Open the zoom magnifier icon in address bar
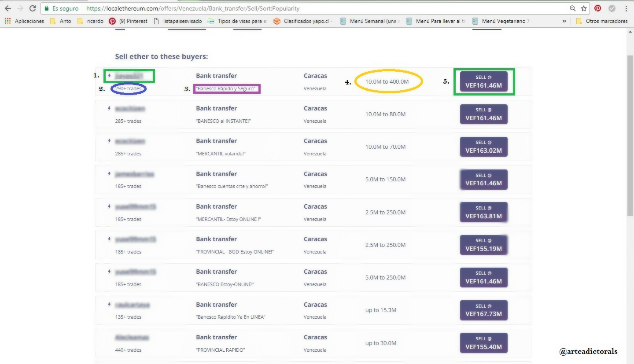Screen dimensions: 634x364 (573, 8)
